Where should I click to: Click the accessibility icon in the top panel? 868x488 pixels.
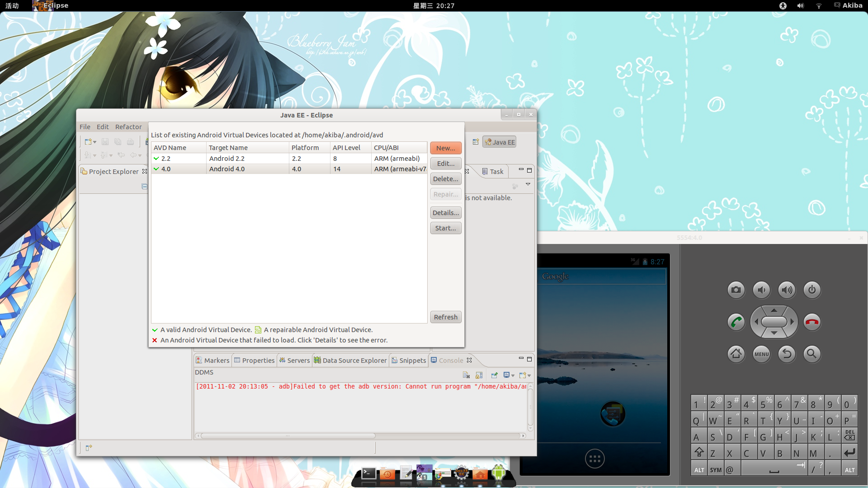pos(783,5)
